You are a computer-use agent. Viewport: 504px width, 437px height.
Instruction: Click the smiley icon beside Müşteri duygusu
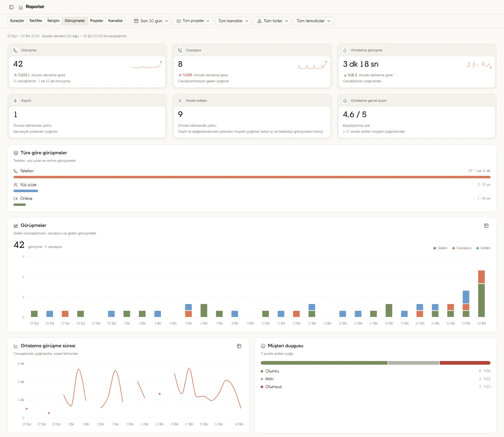pyautogui.click(x=263, y=346)
